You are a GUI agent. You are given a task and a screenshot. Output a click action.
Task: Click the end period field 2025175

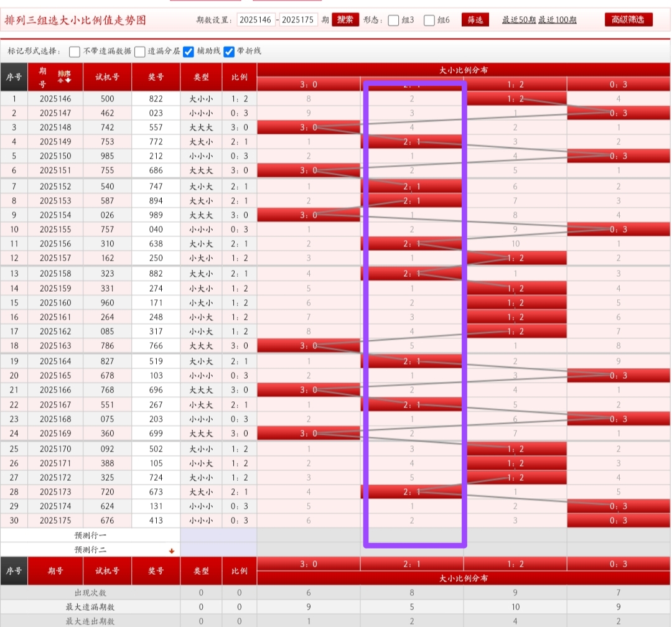(x=298, y=20)
